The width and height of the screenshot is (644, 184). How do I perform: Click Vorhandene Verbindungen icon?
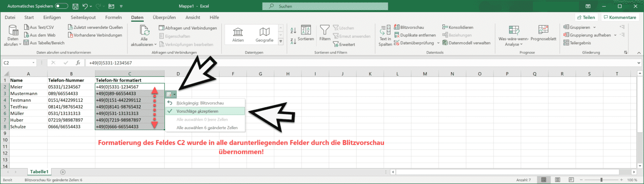[70, 35]
